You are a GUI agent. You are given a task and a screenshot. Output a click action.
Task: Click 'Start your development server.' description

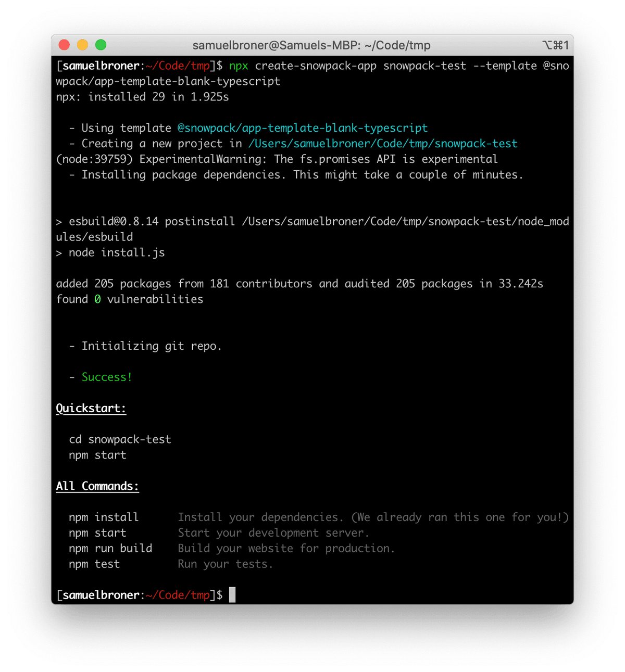(273, 533)
